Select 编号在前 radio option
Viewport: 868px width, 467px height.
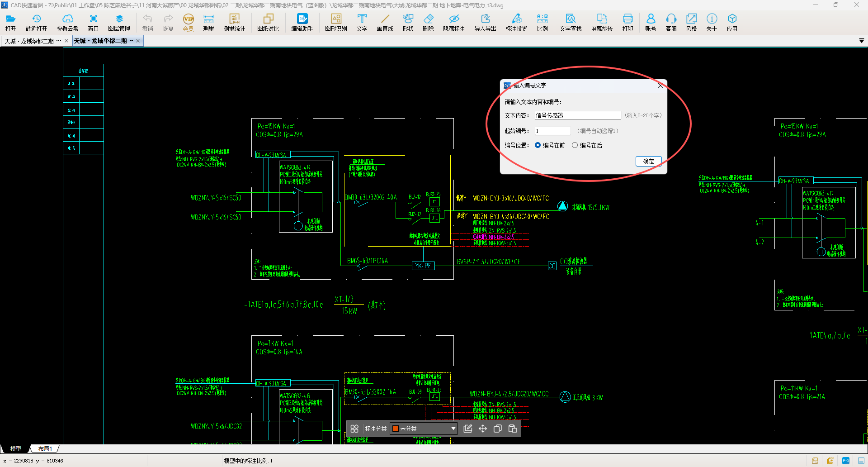pos(538,145)
